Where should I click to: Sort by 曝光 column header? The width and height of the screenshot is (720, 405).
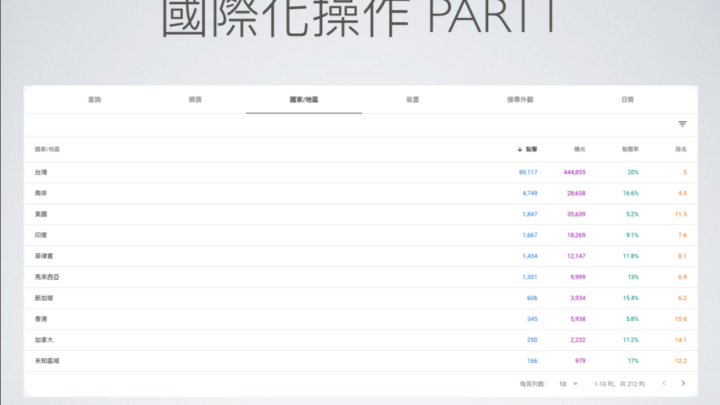[580, 149]
